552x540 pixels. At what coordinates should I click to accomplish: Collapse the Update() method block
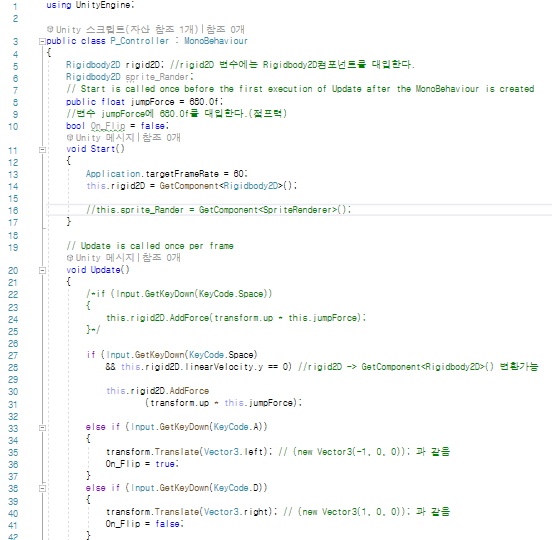coord(42,271)
